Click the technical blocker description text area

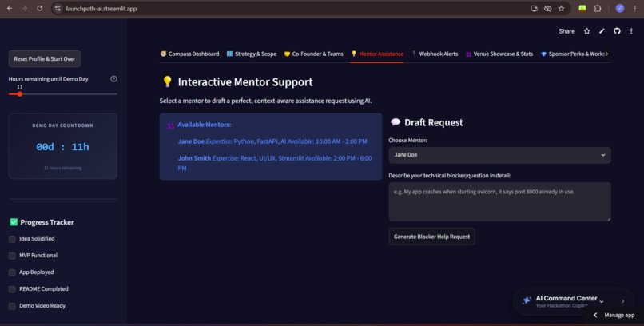pos(499,202)
